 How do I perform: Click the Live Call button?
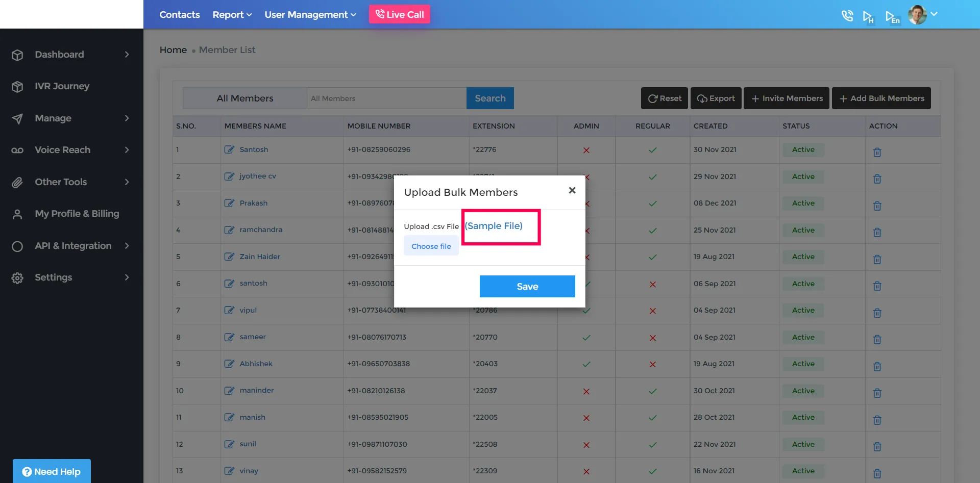(400, 14)
